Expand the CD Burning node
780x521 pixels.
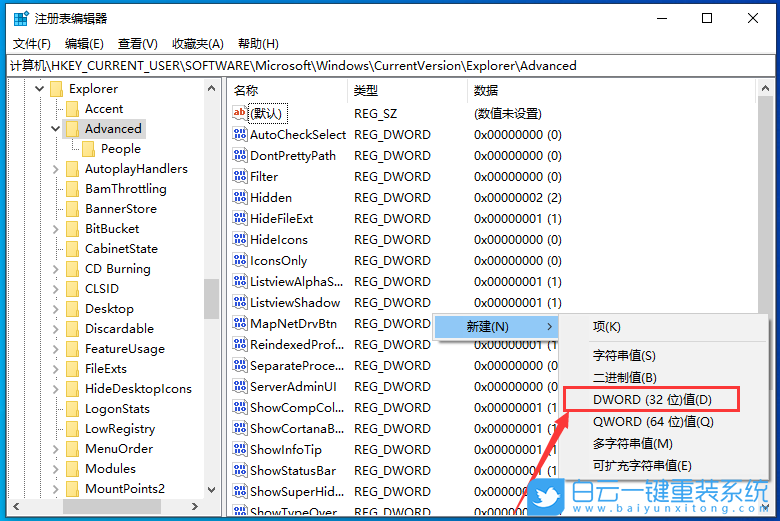click(55, 269)
